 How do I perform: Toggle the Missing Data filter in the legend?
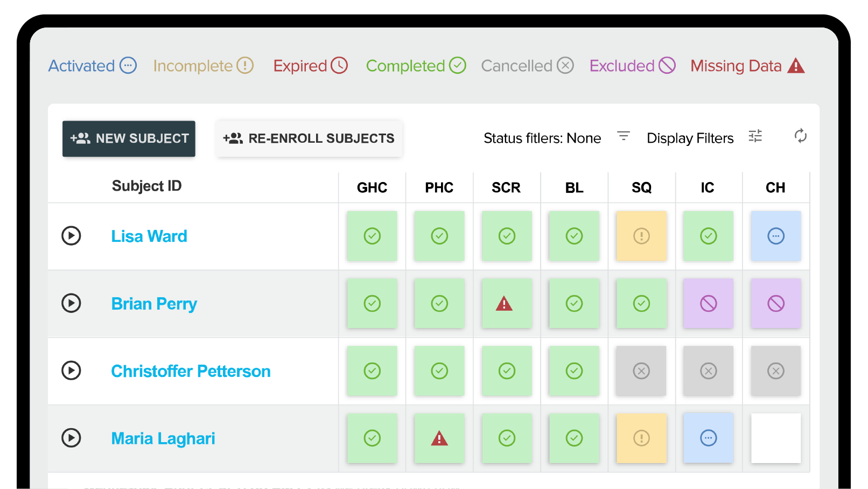click(x=746, y=65)
